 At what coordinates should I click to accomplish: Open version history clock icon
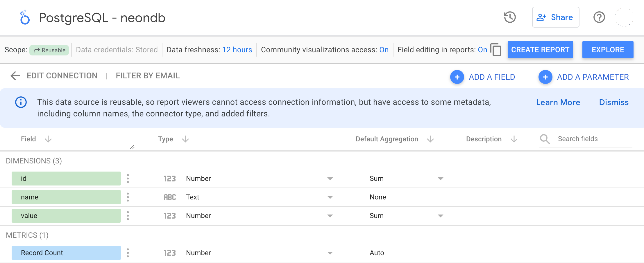click(510, 17)
